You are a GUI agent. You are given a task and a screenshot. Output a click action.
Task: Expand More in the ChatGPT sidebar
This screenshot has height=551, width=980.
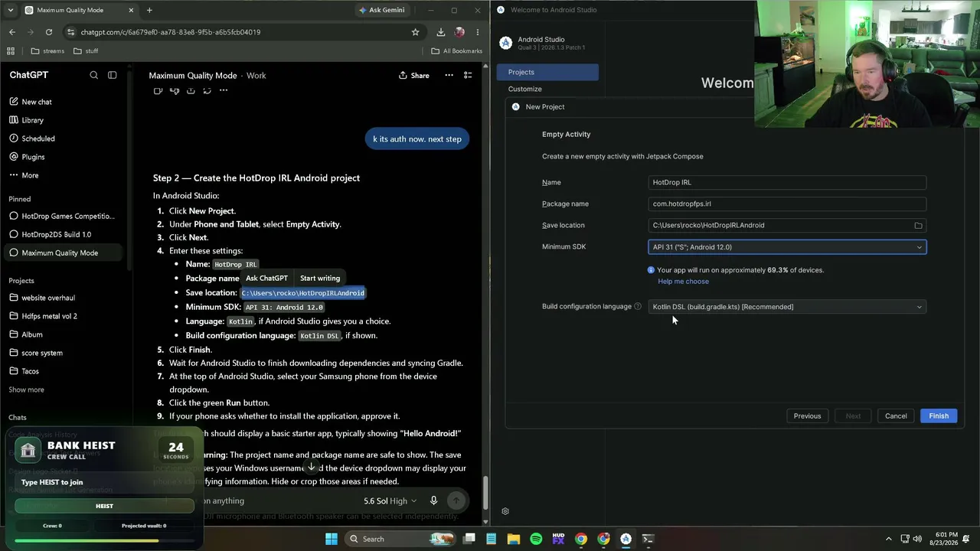tap(30, 175)
